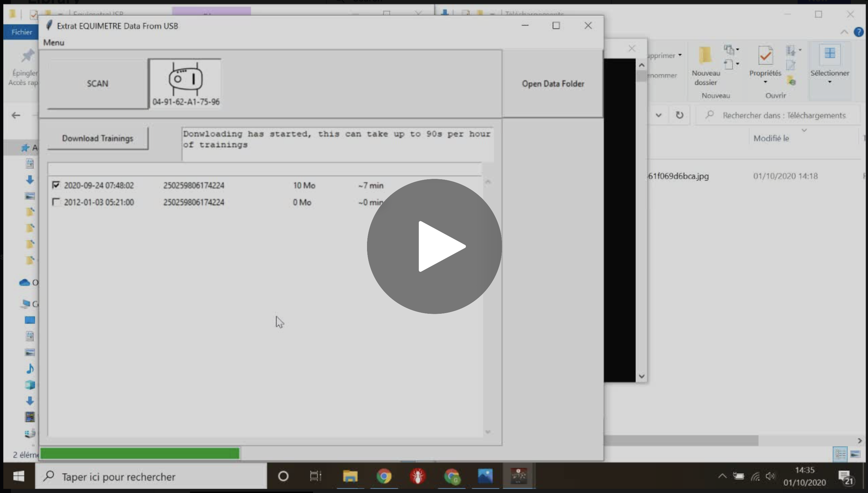Open File Explorer from taskbar

click(x=350, y=476)
